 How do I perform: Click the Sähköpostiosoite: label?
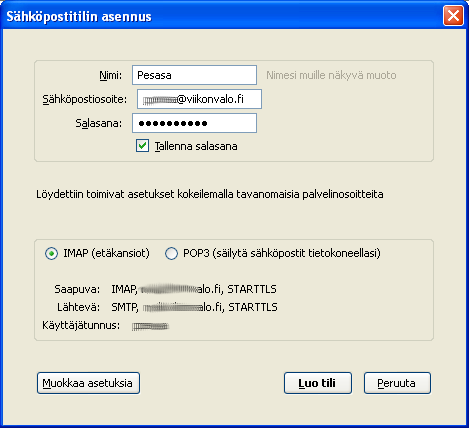tap(85, 99)
